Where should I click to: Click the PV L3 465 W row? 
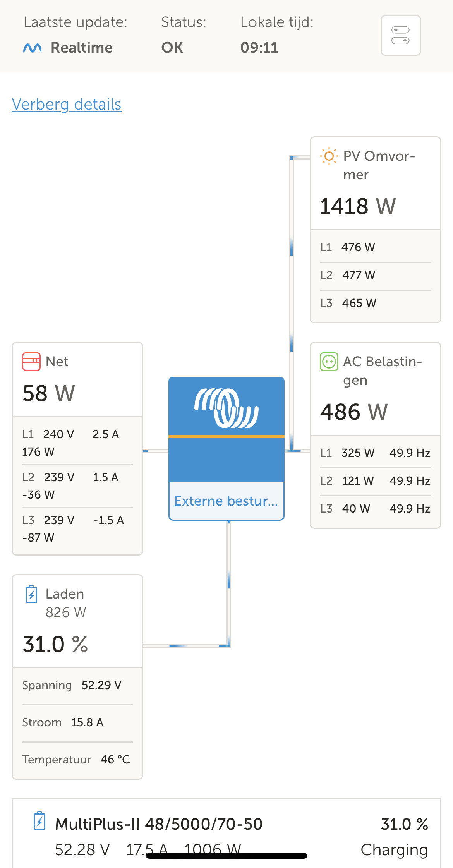[359, 303]
